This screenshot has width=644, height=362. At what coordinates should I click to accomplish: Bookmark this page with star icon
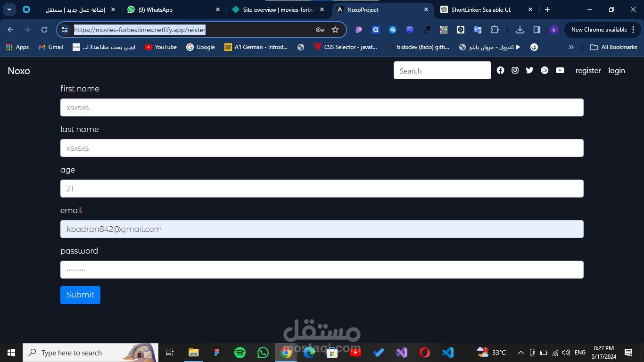(x=335, y=30)
